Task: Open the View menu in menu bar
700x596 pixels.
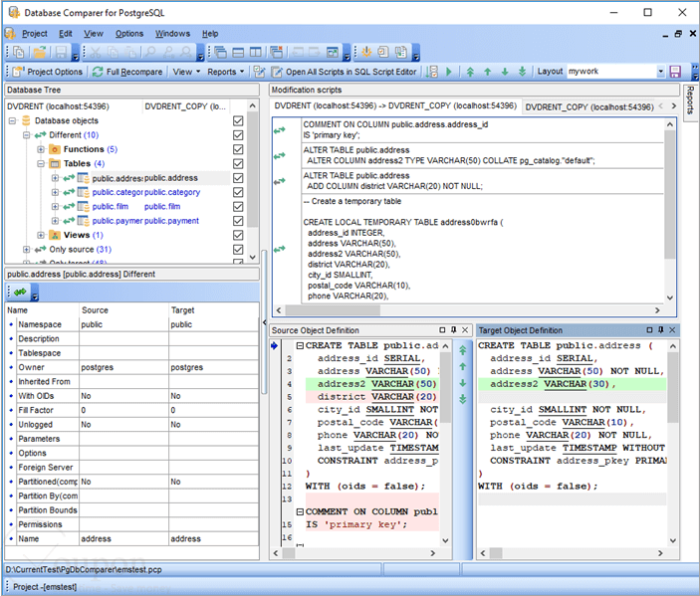Action: click(x=94, y=34)
